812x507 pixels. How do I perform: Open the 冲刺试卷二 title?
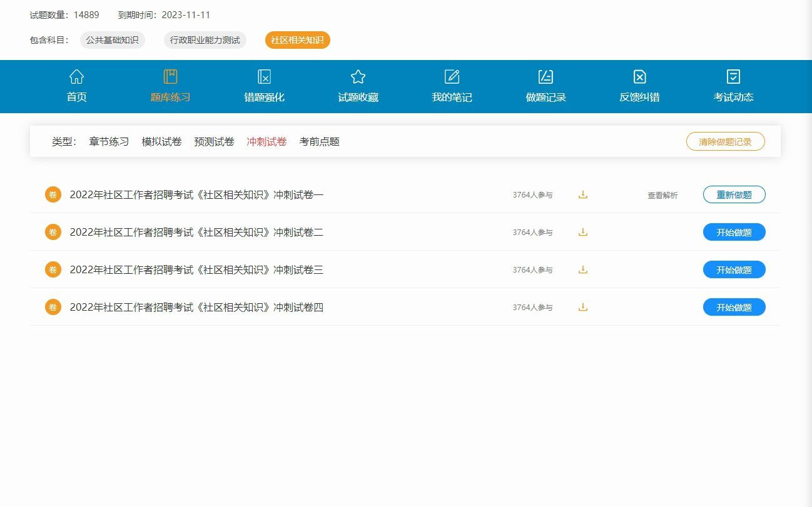click(x=196, y=232)
